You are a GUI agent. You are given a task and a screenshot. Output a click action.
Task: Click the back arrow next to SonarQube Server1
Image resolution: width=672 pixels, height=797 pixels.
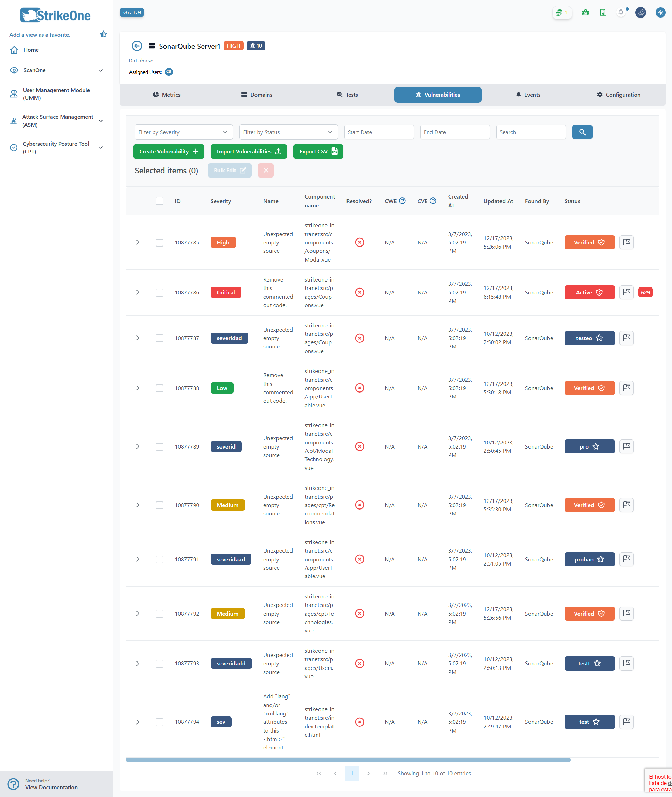pos(137,46)
